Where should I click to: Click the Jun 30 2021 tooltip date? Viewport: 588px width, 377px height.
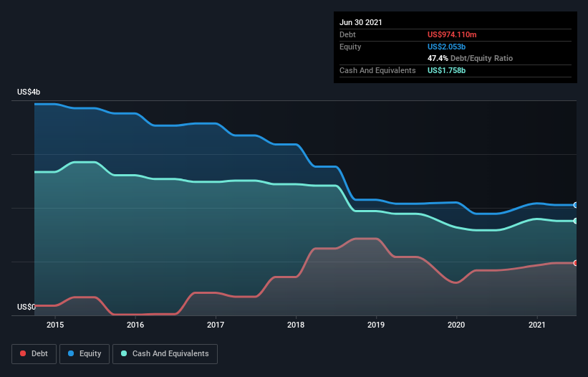(361, 22)
